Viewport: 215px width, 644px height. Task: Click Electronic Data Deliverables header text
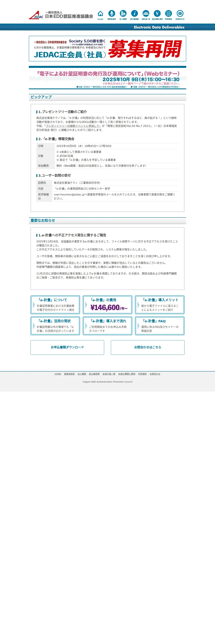click(159, 27)
